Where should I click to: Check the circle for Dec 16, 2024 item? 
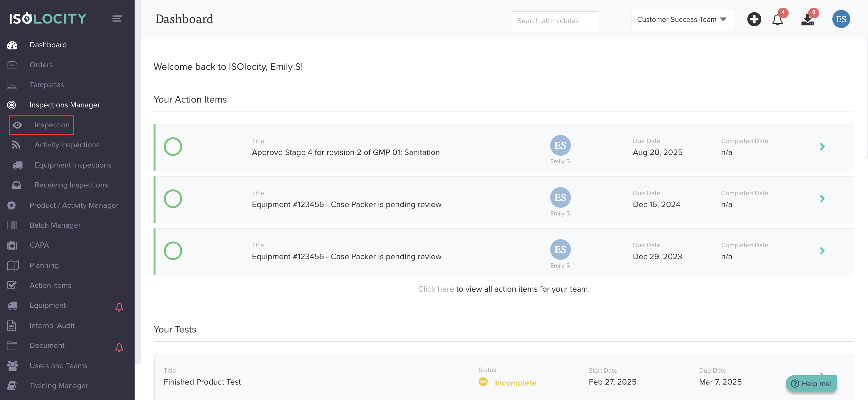point(173,199)
